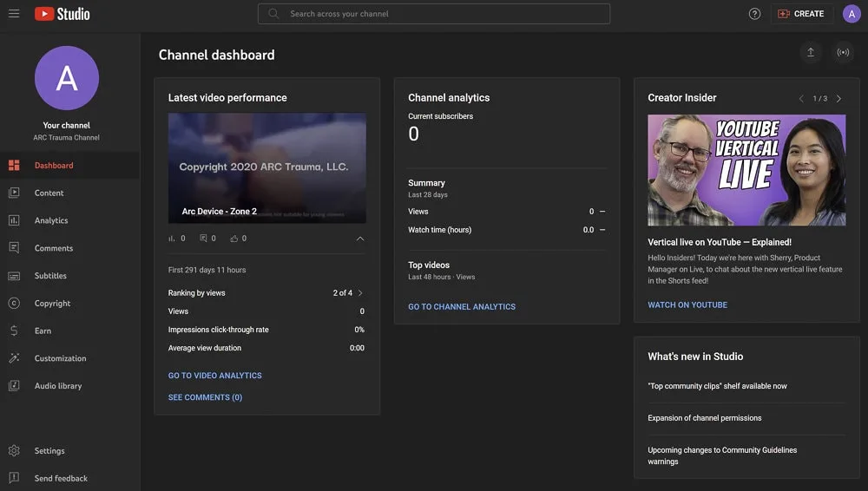The width and height of the screenshot is (868, 491).
Task: Click "Vertical live on YouTube — Explained!" title
Action: (x=719, y=242)
